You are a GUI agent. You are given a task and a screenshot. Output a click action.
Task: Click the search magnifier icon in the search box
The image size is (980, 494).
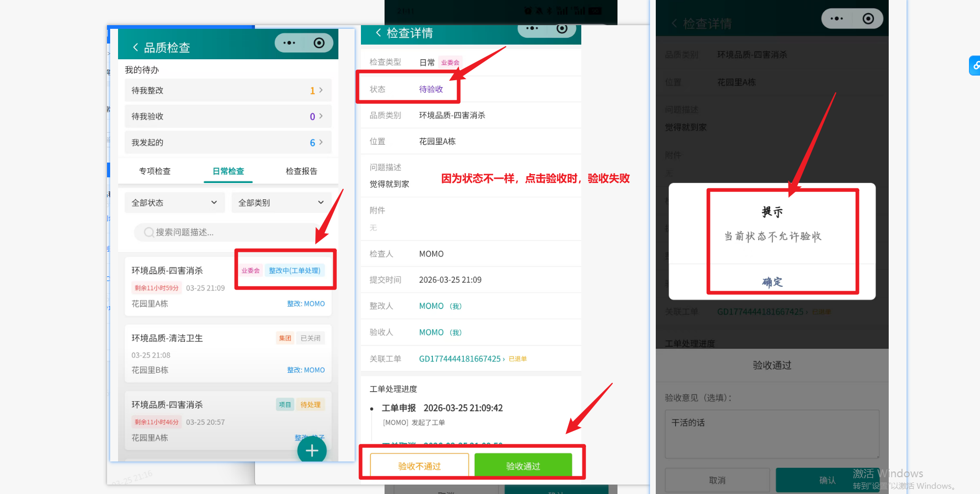149,232
